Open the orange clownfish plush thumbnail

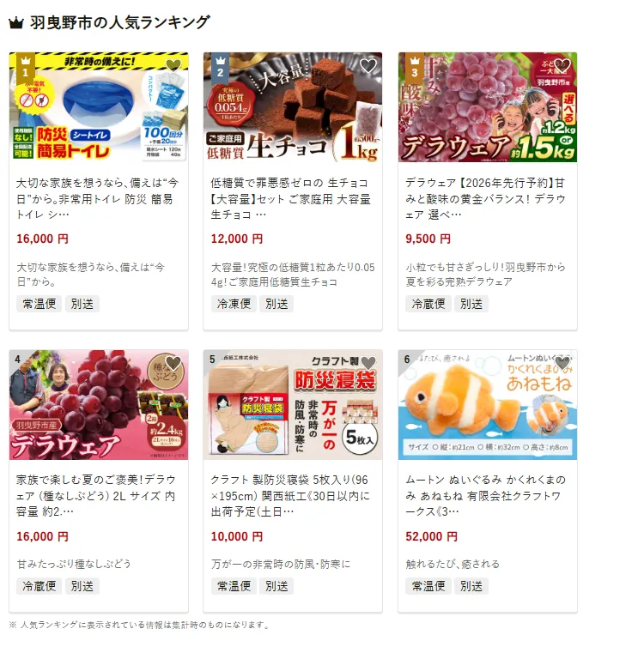(488, 405)
